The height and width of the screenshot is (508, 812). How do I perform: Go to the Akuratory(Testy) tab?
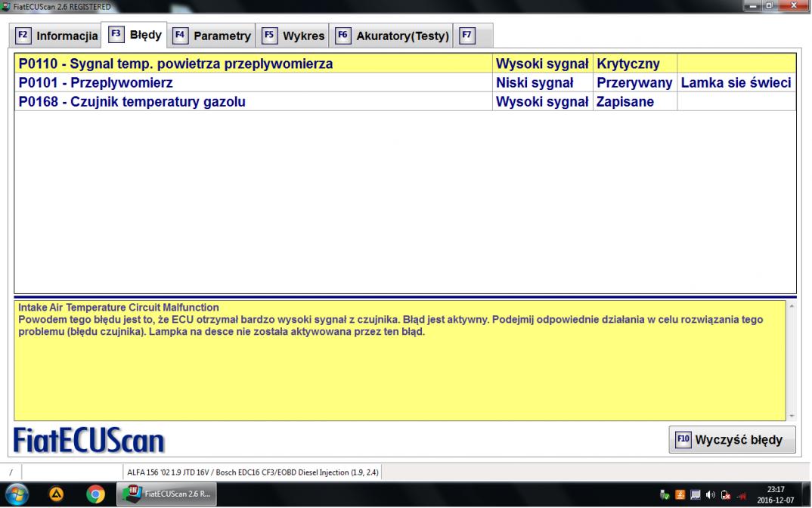click(x=391, y=36)
